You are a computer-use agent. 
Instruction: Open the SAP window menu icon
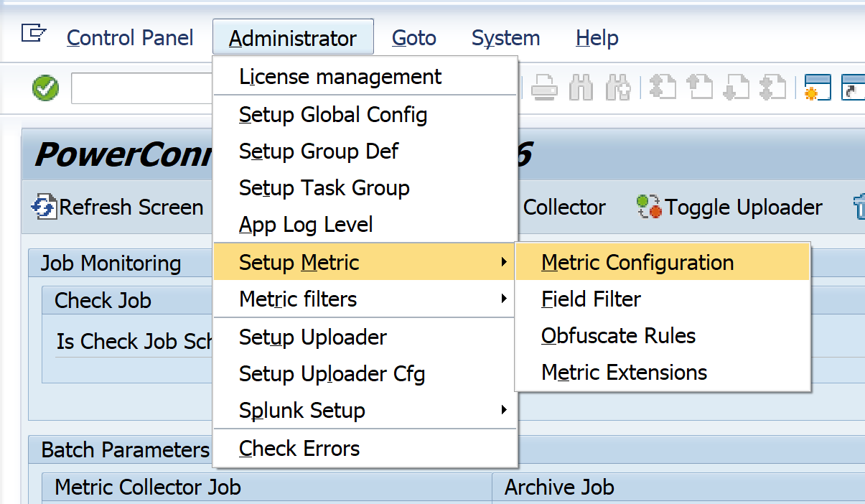pyautogui.click(x=34, y=34)
